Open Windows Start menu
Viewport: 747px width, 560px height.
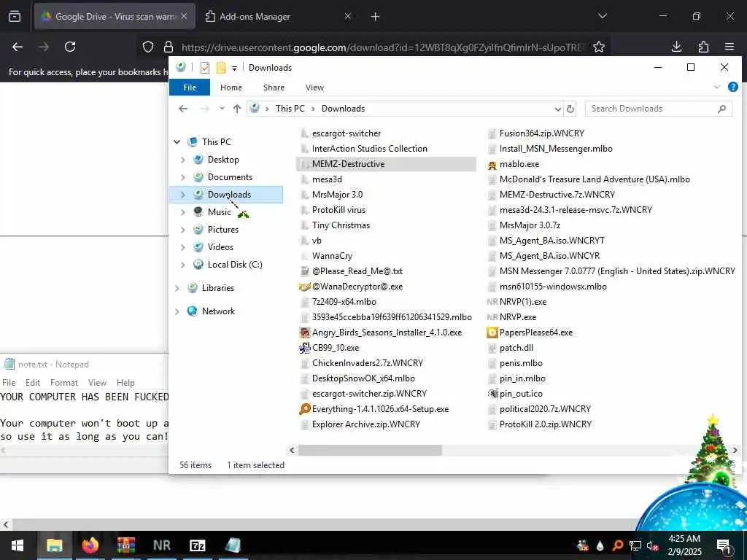point(18,545)
